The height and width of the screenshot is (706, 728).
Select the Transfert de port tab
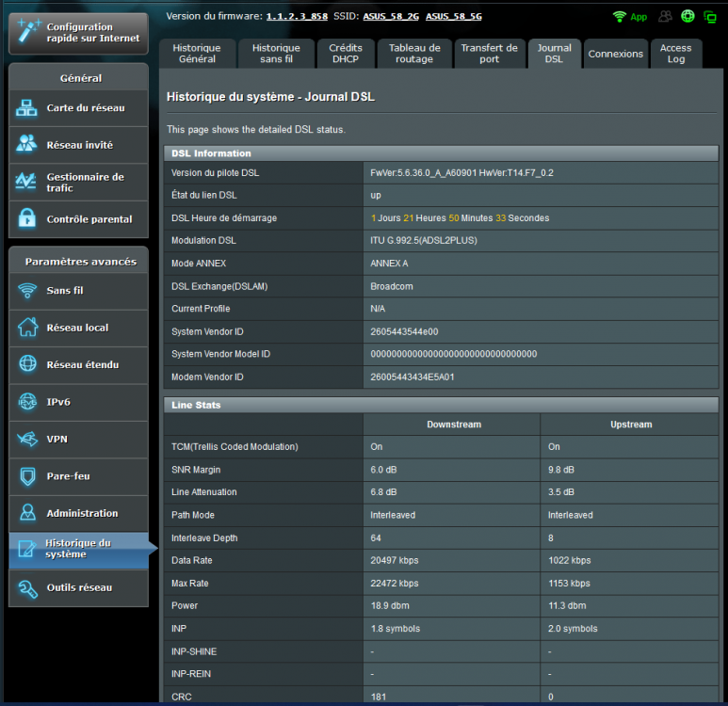[489, 54]
